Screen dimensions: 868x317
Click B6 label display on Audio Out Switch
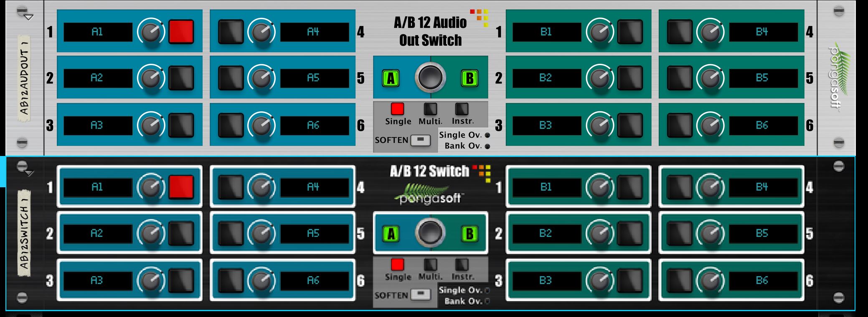click(764, 126)
